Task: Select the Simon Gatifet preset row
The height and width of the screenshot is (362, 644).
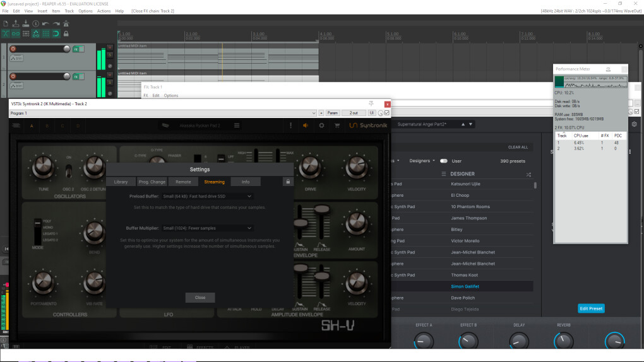Action: (462, 286)
